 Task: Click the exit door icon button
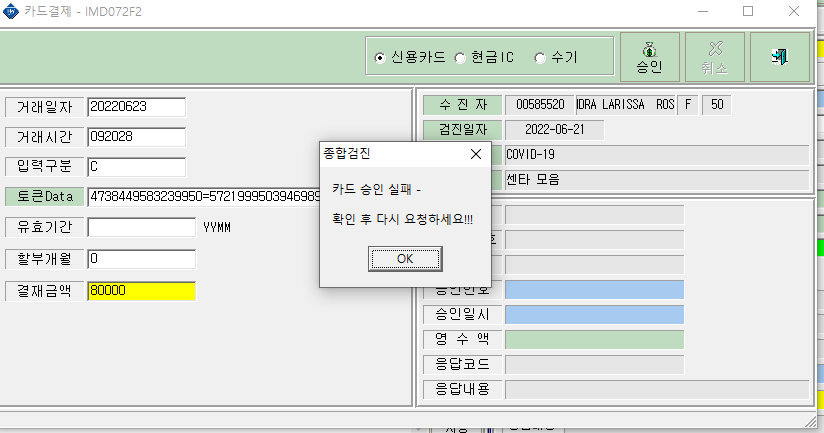click(780, 57)
